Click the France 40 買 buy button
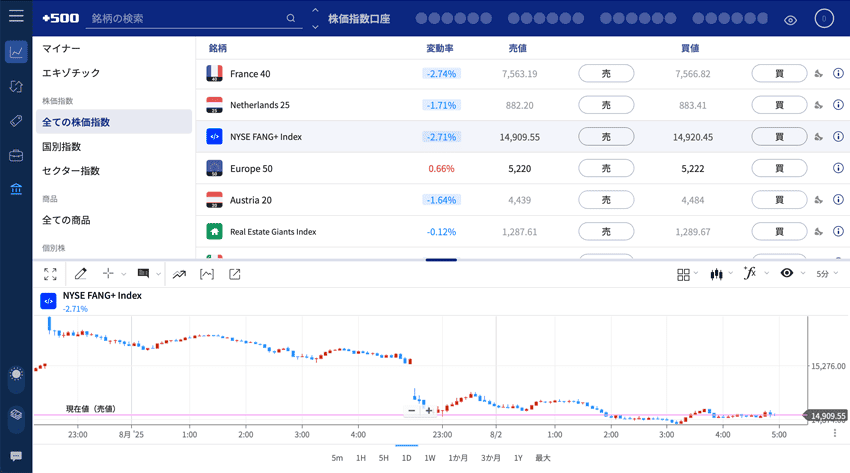850x473 pixels. 779,73
